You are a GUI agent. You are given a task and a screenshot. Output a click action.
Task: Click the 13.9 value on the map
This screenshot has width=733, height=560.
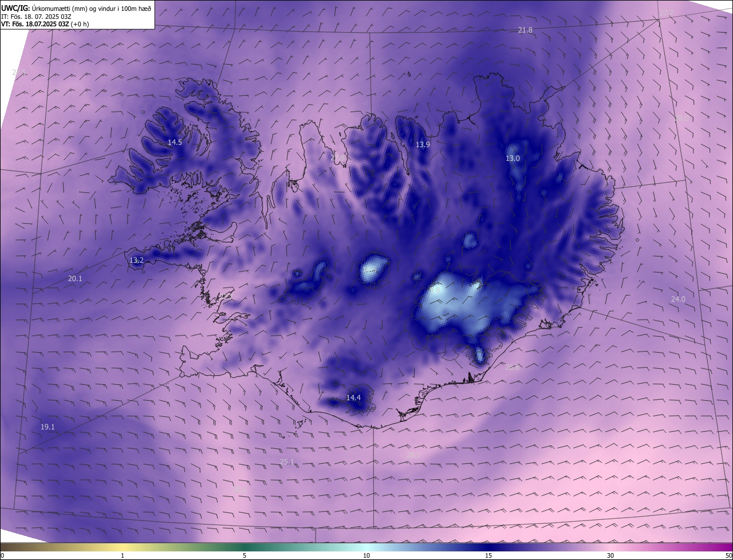point(423,145)
